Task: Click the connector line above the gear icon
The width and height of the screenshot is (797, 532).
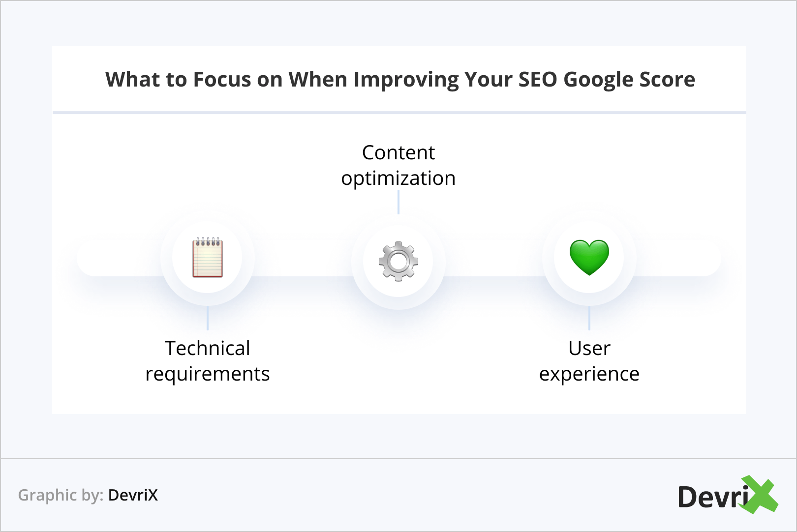Action: 398,202
